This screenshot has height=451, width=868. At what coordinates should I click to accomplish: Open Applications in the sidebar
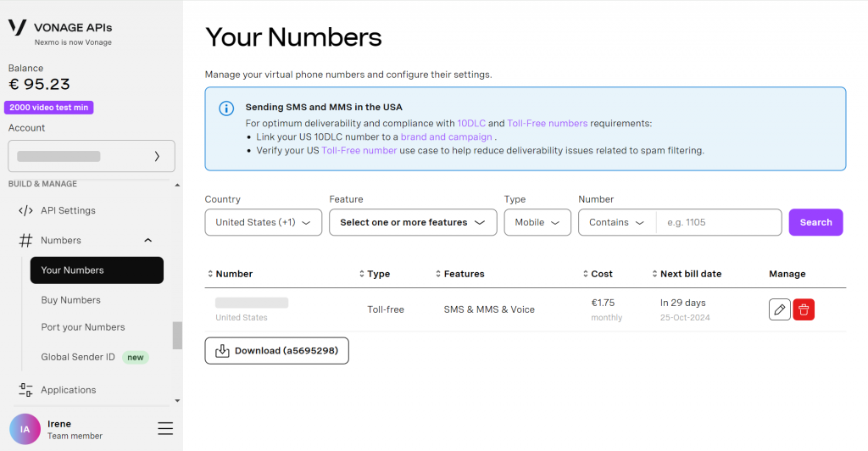coord(68,390)
